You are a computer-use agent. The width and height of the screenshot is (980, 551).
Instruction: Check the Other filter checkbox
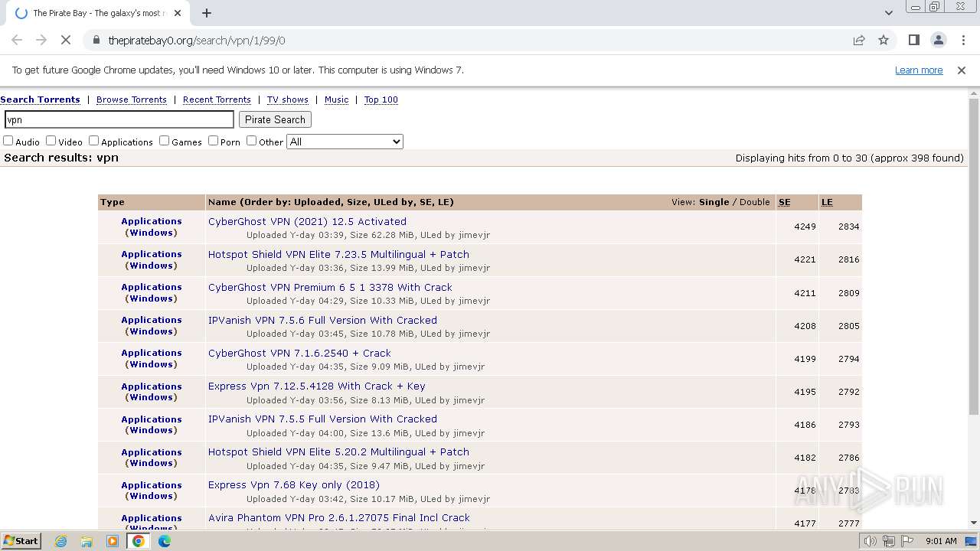pos(252,141)
